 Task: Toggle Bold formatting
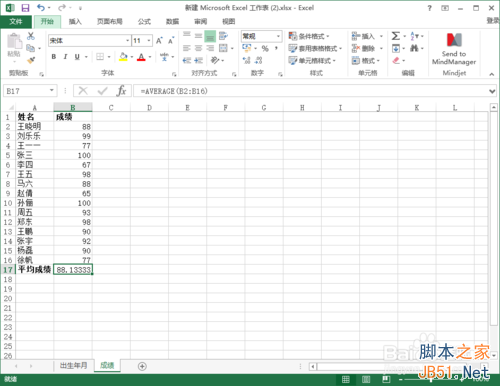pyautogui.click(x=54, y=57)
